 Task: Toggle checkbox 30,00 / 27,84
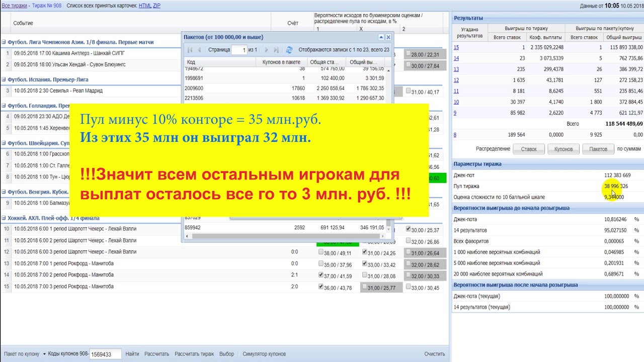coord(409,66)
